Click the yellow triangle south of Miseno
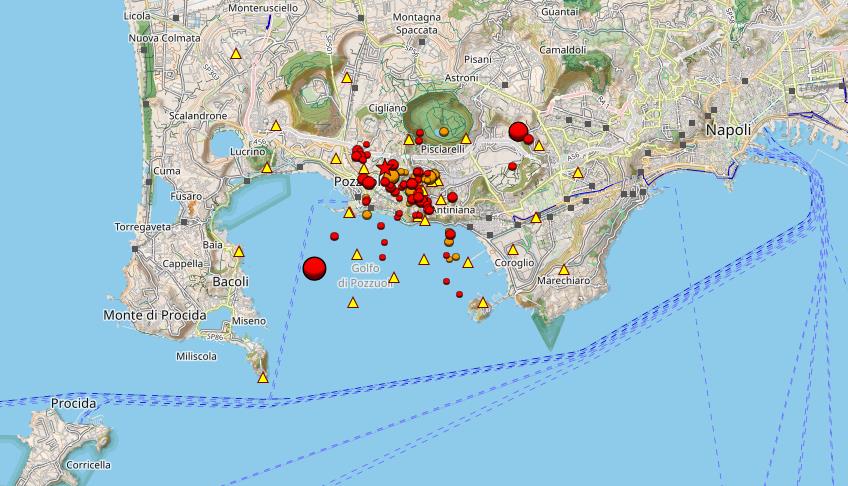This screenshot has height=486, width=848. coord(263,377)
